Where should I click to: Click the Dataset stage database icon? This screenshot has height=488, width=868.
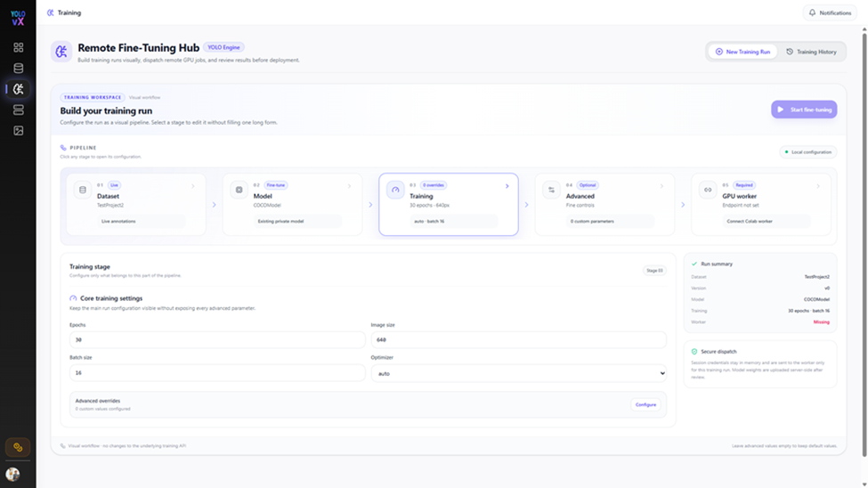coord(83,190)
